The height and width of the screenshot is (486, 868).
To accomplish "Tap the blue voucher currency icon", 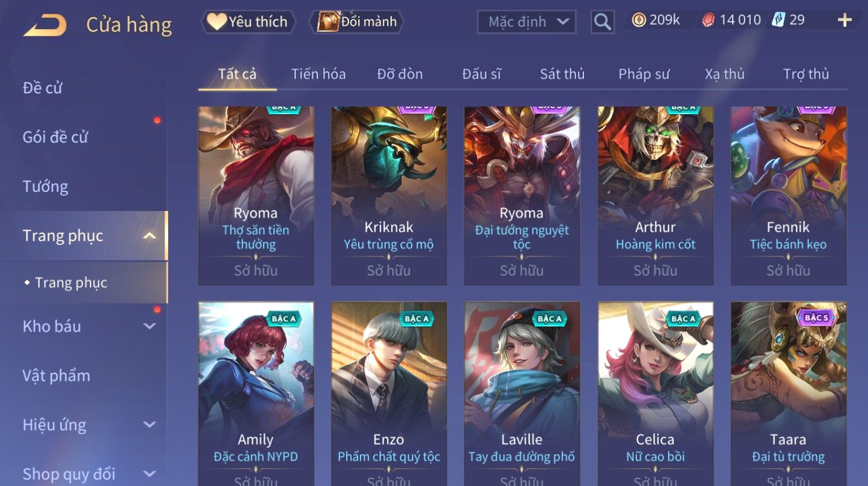I will tap(778, 20).
